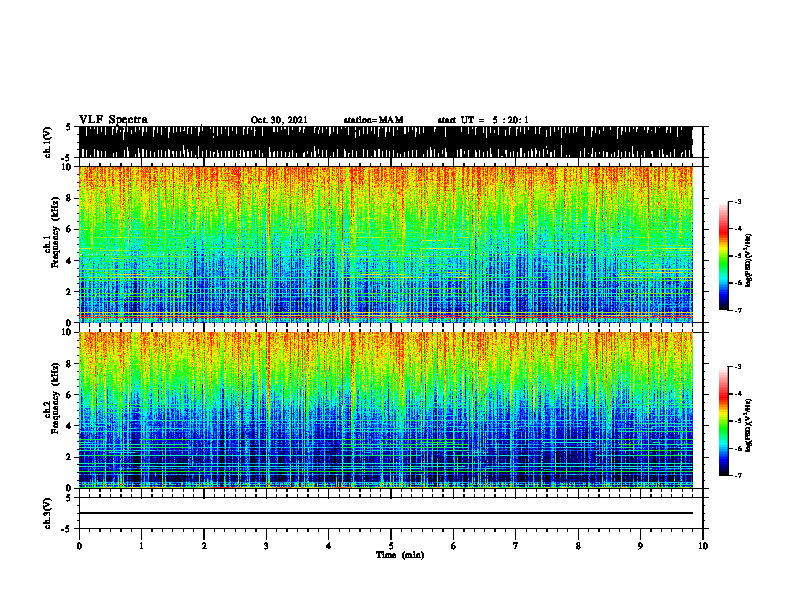Click time-axis tick label "2"

[204, 546]
